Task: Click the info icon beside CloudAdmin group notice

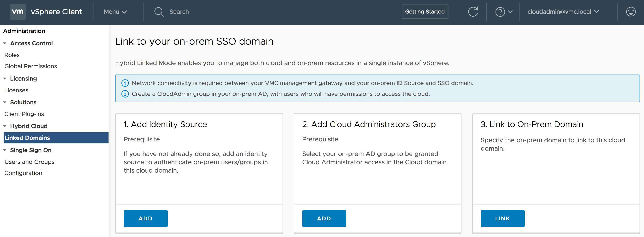Action: click(x=125, y=94)
